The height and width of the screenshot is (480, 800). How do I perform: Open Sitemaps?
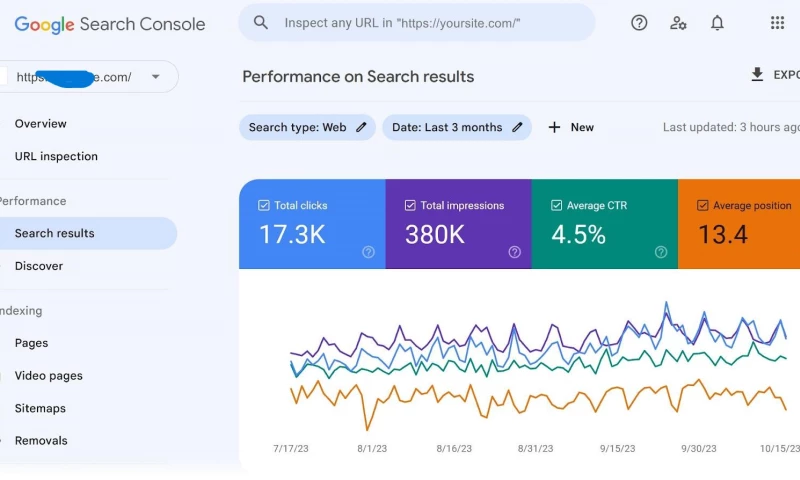click(x=40, y=408)
